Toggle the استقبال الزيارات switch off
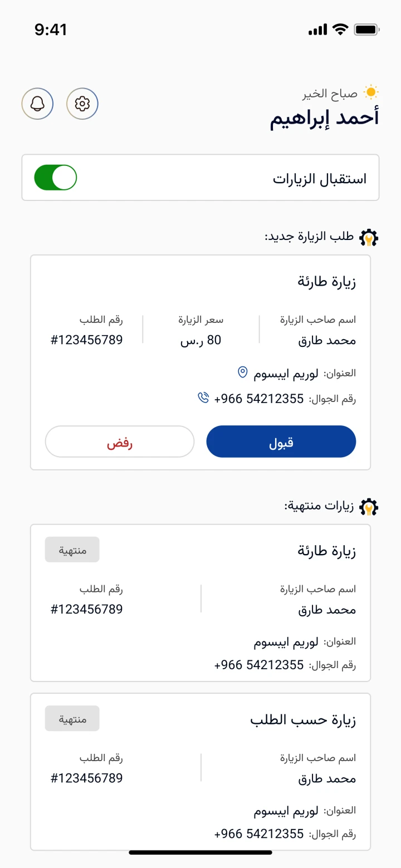 pos(56,178)
